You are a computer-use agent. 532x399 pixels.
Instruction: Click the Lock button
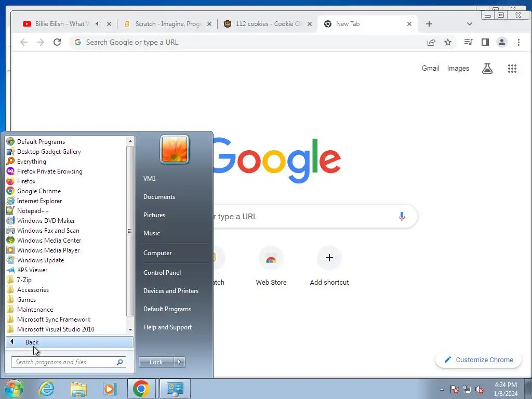point(156,362)
